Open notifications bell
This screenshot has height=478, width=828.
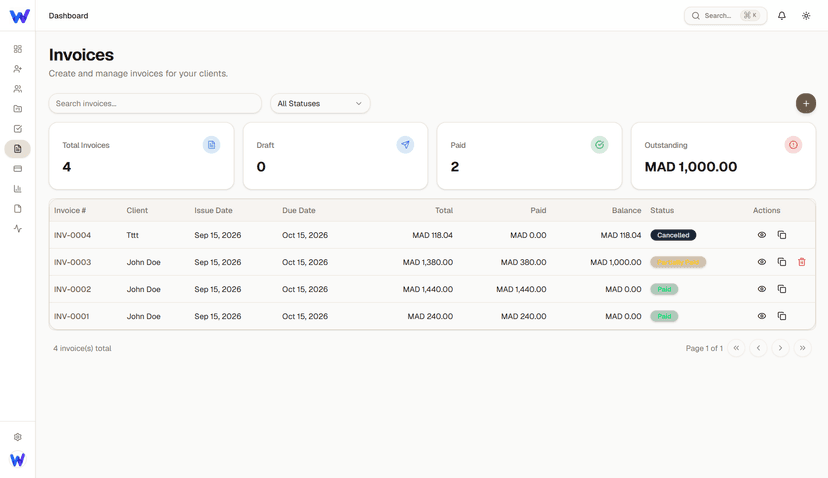coord(782,16)
